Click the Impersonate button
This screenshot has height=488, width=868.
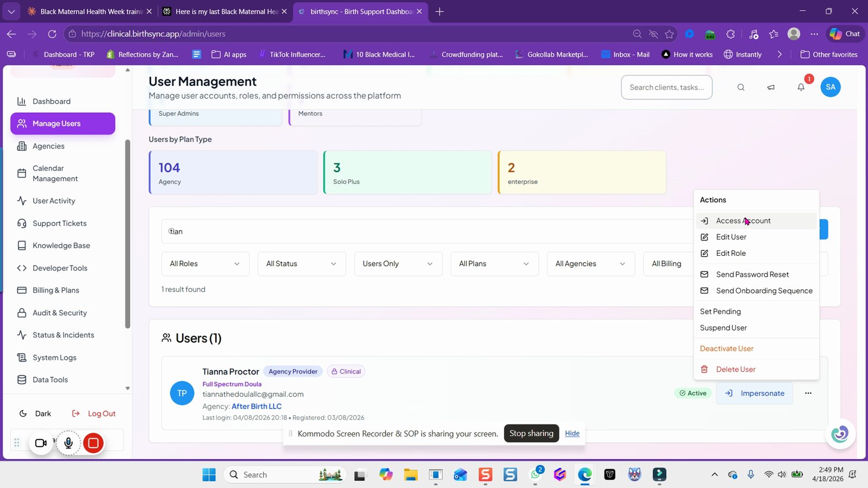[x=755, y=393]
